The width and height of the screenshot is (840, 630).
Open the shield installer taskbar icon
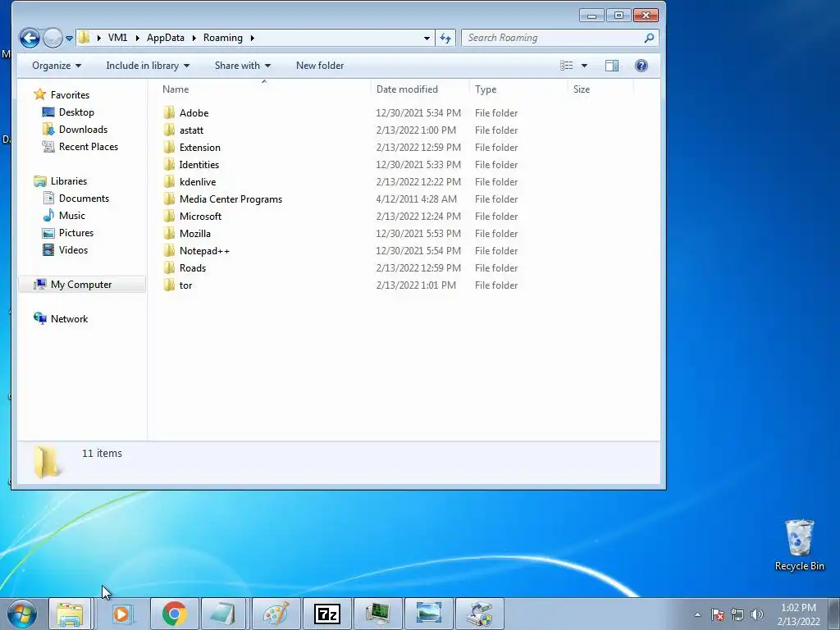click(479, 614)
